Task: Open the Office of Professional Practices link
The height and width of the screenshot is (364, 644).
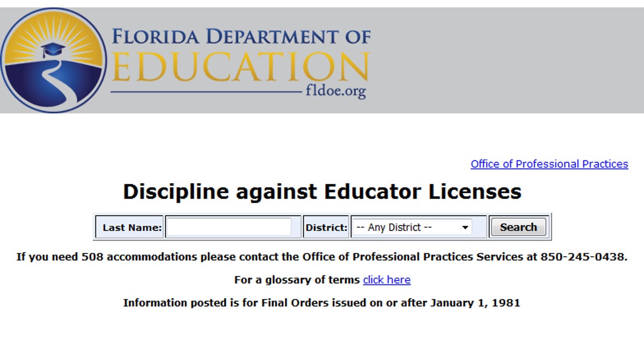Action: pos(549,164)
